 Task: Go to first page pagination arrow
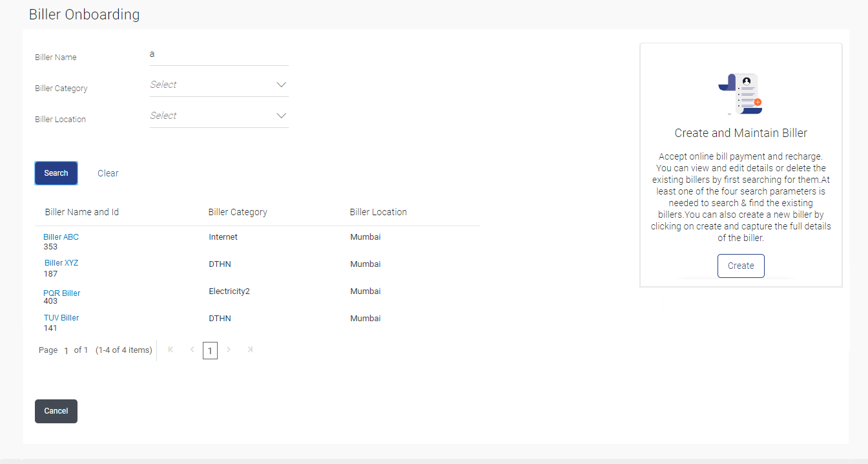pos(170,350)
